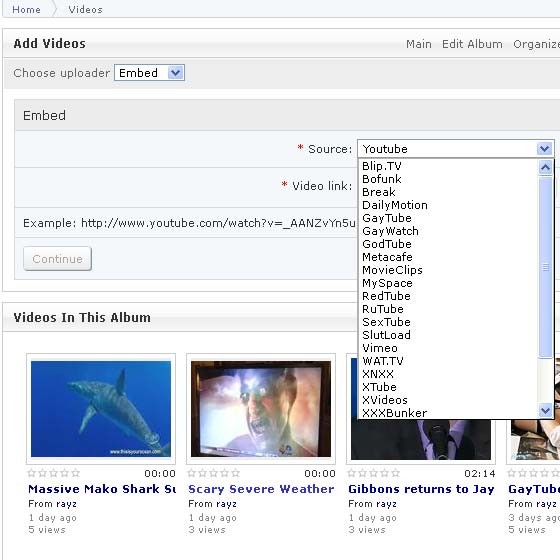This screenshot has width=560, height=560.
Task: Rate Gibbons returns to Jay with stars
Action: (374, 473)
